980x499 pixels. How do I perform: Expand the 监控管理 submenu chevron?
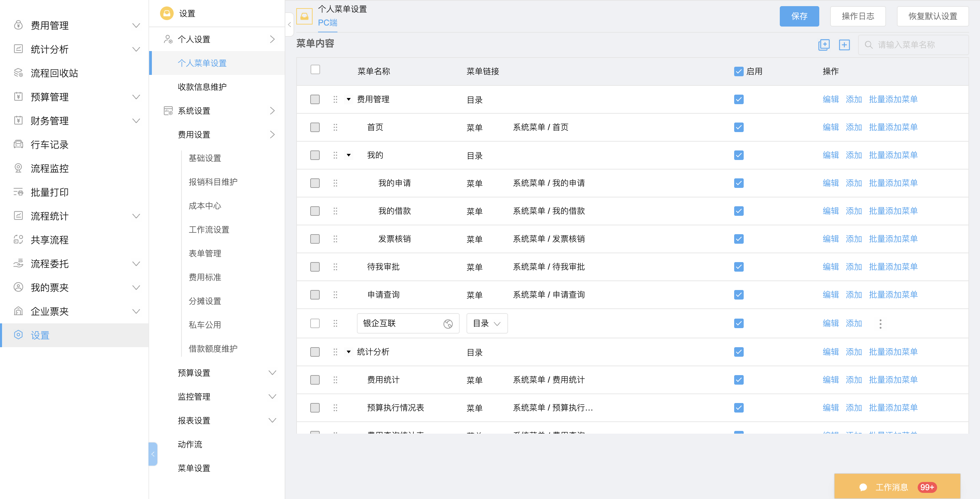point(272,396)
